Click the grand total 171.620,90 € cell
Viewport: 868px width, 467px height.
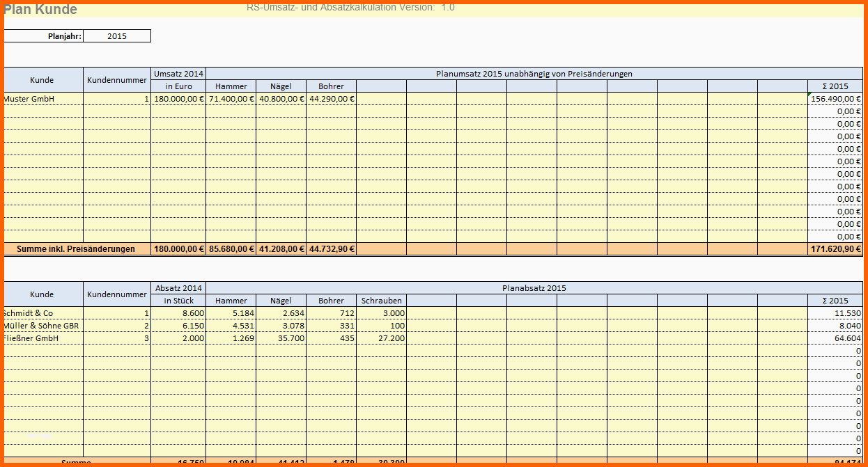pos(835,249)
